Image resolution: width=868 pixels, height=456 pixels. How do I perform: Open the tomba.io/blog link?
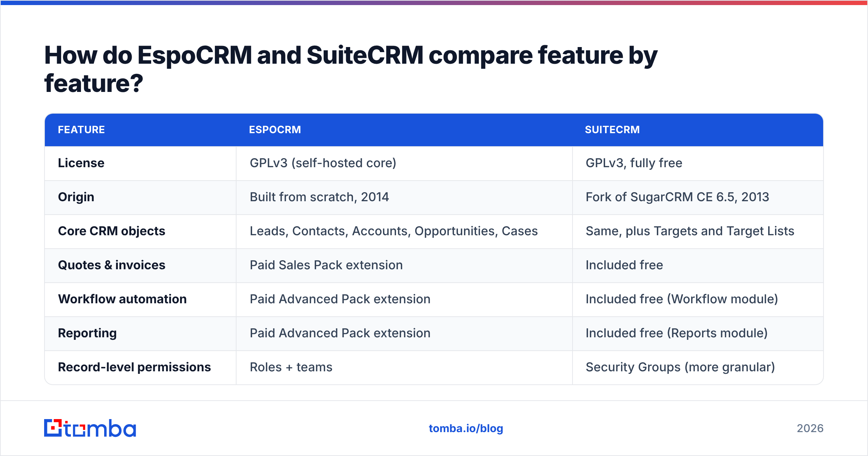click(466, 428)
